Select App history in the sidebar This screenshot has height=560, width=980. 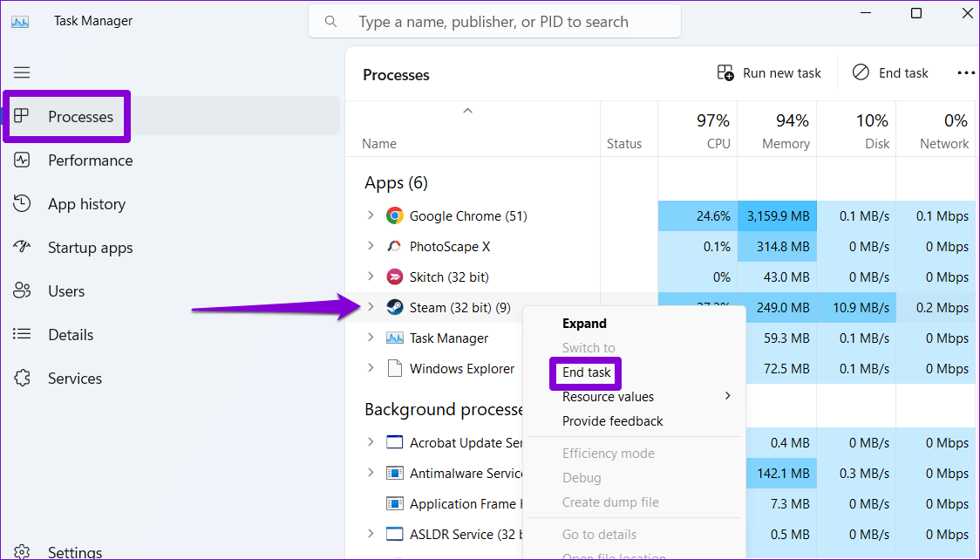[24, 203]
